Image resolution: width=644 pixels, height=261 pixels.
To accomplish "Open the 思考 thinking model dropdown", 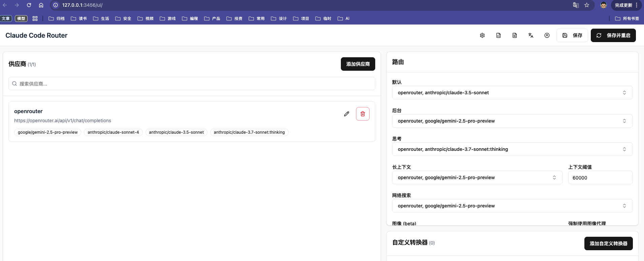I will 512,149.
